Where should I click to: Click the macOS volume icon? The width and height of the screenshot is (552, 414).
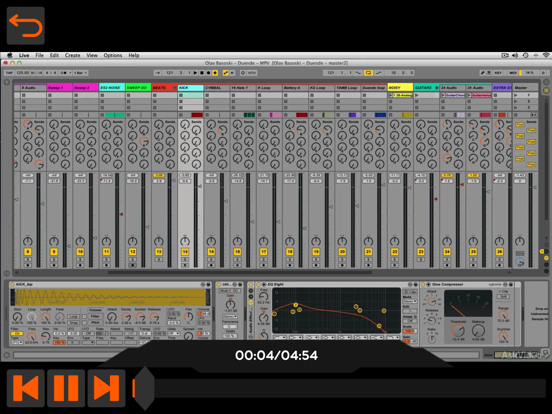tap(515, 55)
